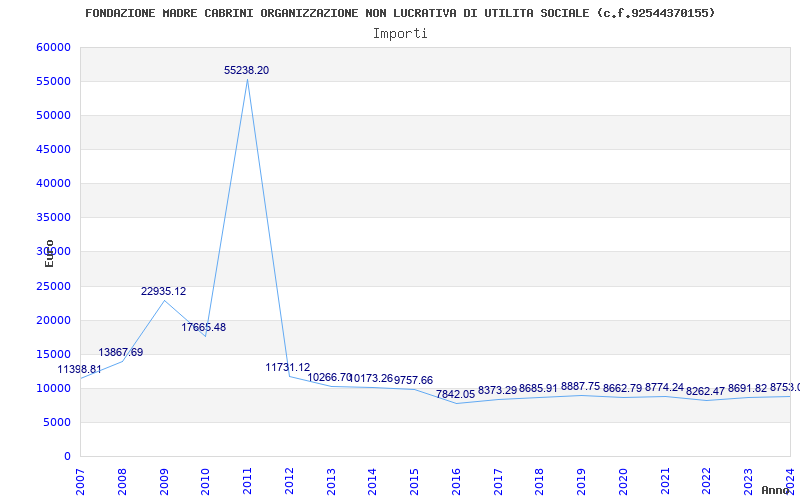This screenshot has height=500, width=800.
Task: Click the y-axis tick 25000
Action: 54,286
